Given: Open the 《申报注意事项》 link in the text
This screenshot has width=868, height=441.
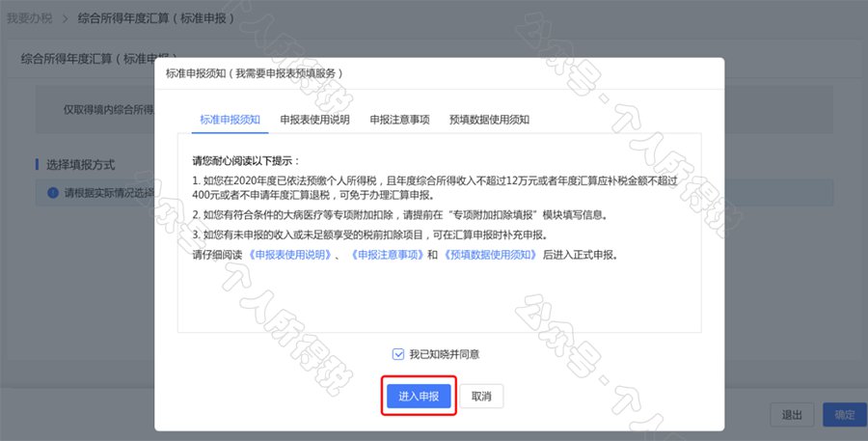Looking at the screenshot, I should click(388, 256).
